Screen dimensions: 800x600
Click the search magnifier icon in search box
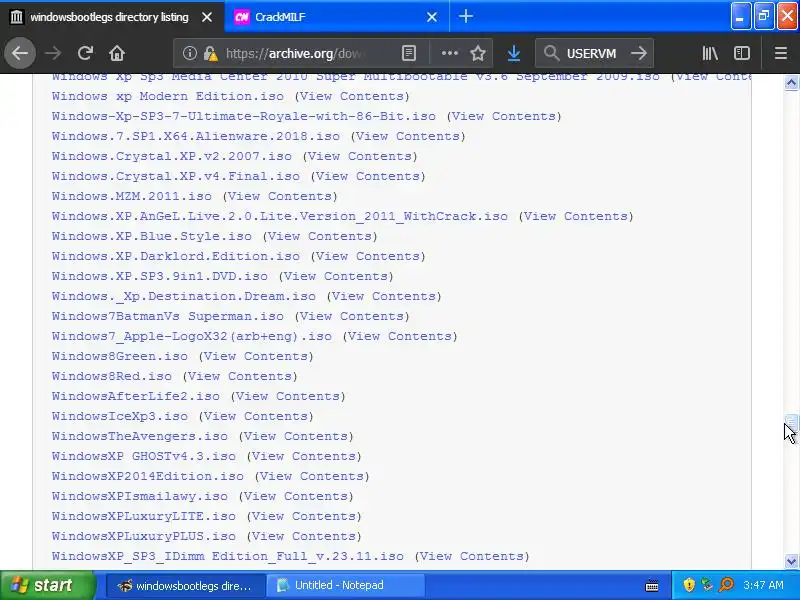pyautogui.click(x=551, y=53)
